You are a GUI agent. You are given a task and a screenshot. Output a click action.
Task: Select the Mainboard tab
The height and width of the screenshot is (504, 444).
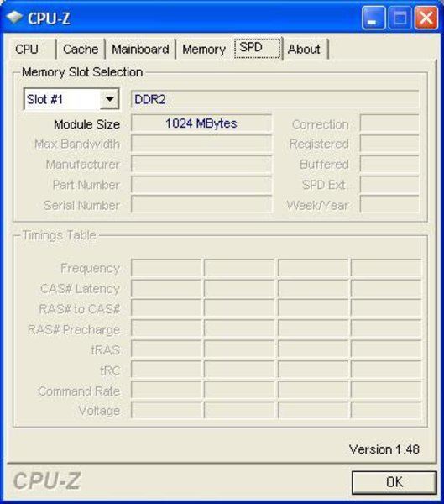click(140, 50)
